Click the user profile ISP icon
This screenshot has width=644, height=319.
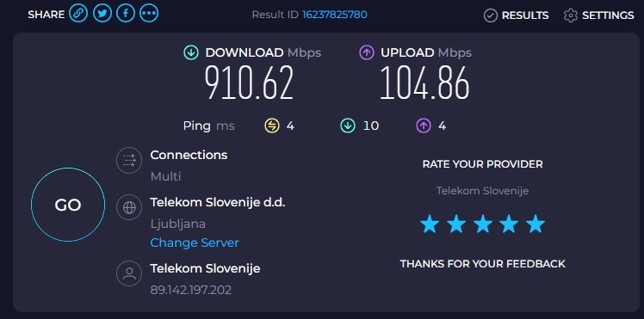(129, 273)
